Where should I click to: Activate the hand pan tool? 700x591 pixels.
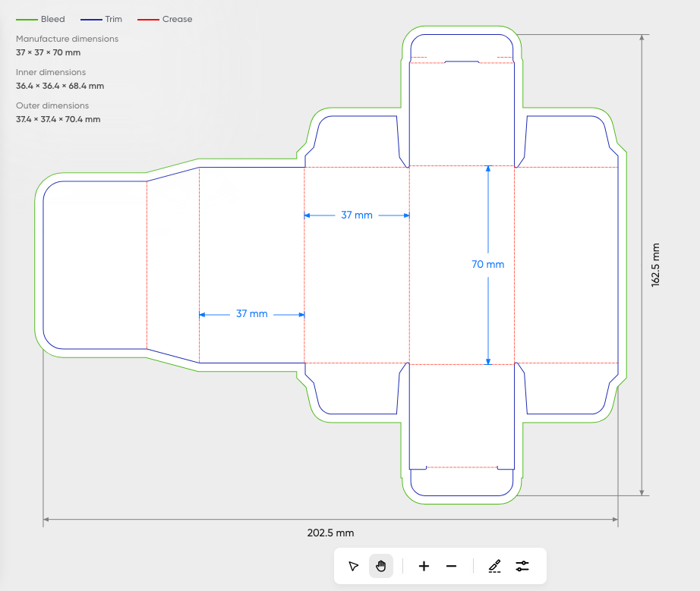click(x=381, y=566)
